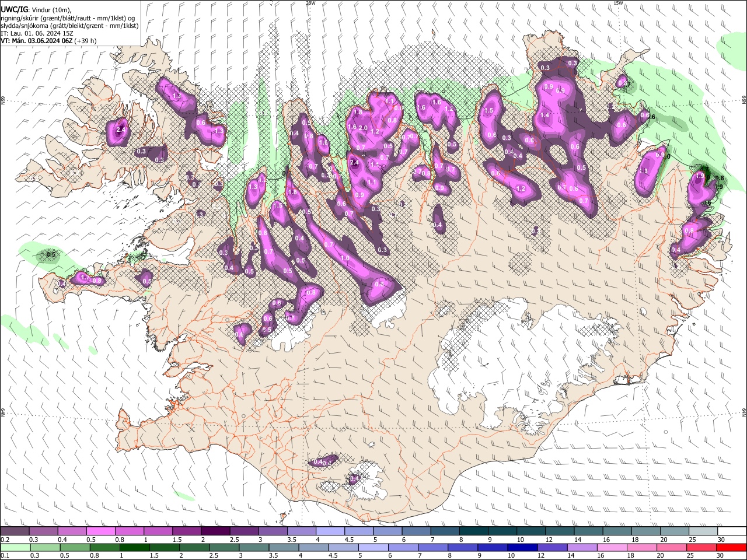This screenshot has width=747, height=560.
Task: Select the darkest purple 2 mm snow legend swatch
Action: pyautogui.click(x=215, y=531)
